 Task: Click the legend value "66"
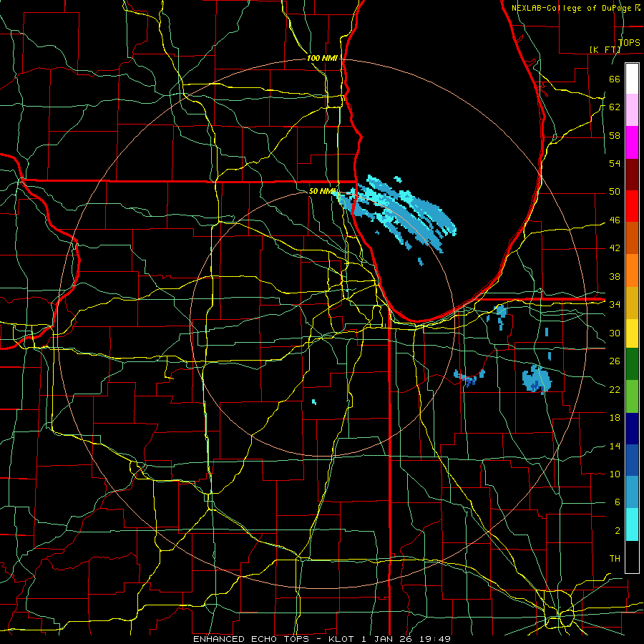point(615,79)
